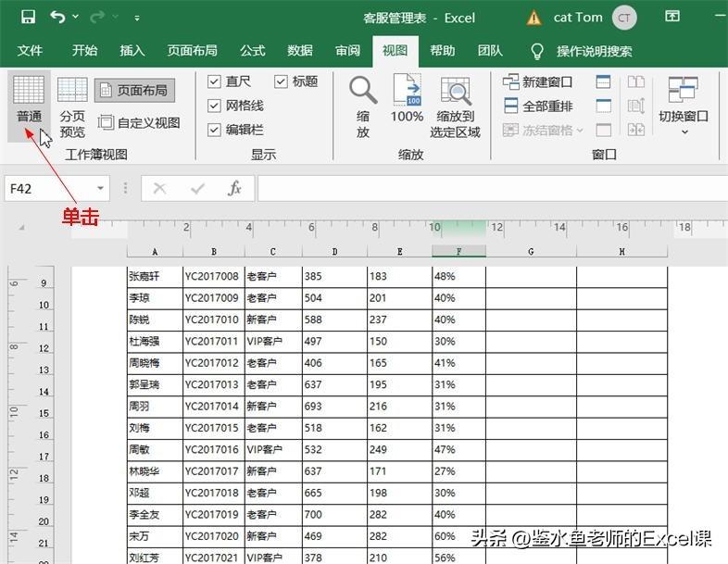
Task: Click the select-all corner triangle
Action: point(21,228)
